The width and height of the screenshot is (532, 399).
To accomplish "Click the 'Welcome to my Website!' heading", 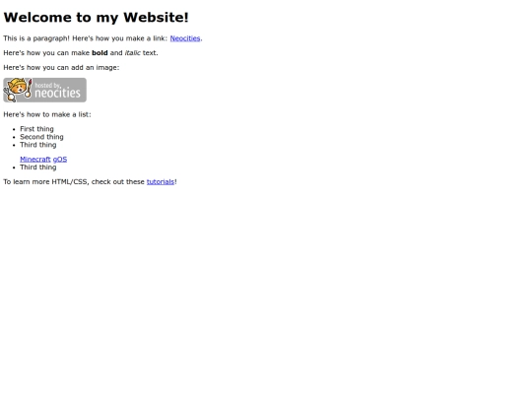I will (x=96, y=18).
